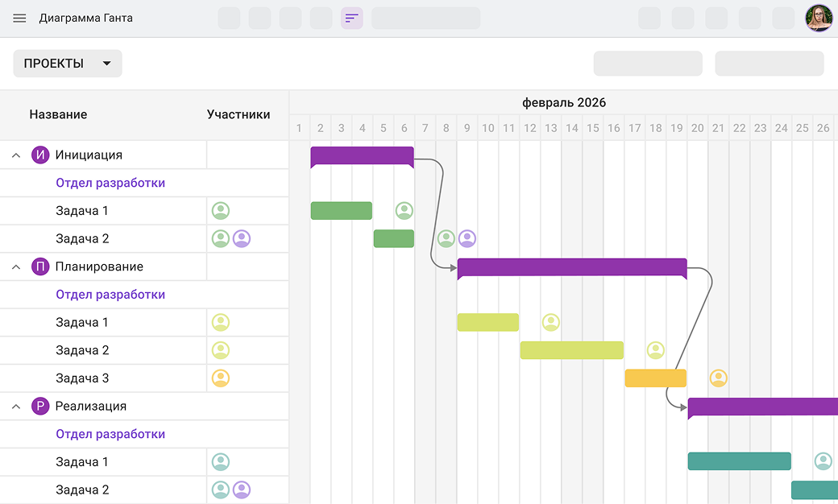This screenshot has height=504, width=838.
Task: Click the orange Задача 3 task bar
Action: tap(655, 378)
